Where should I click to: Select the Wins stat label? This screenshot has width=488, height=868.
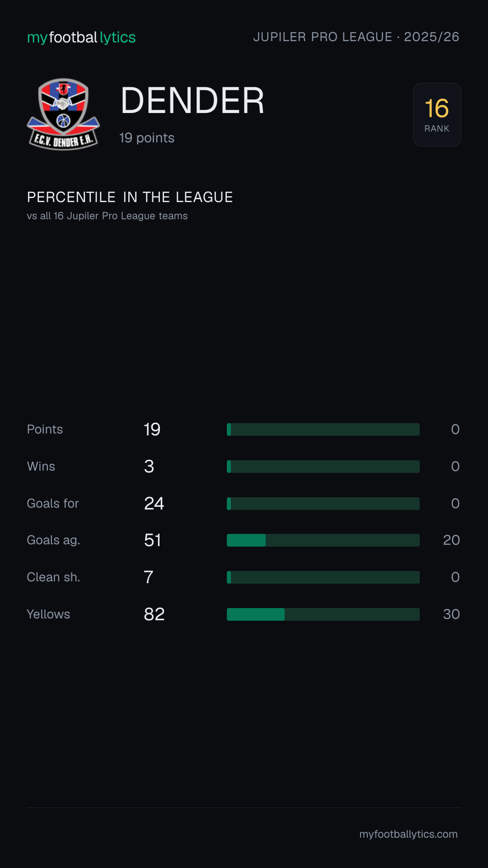pos(41,467)
